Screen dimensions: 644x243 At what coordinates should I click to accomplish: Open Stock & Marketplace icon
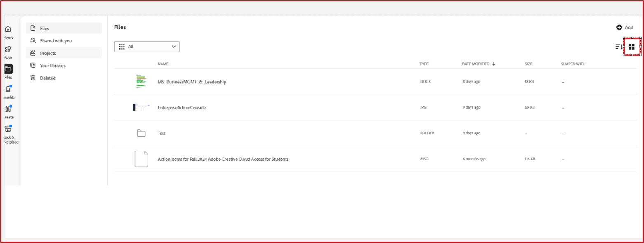(8, 129)
